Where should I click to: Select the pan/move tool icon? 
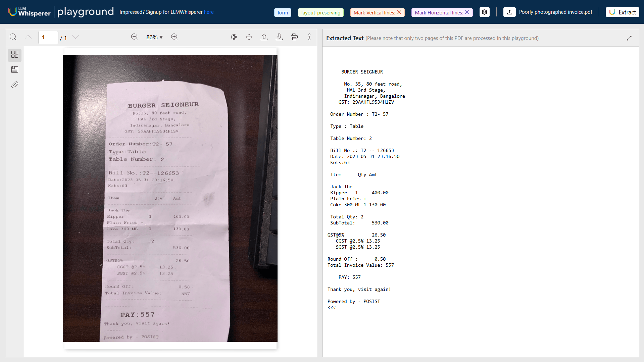249,37
